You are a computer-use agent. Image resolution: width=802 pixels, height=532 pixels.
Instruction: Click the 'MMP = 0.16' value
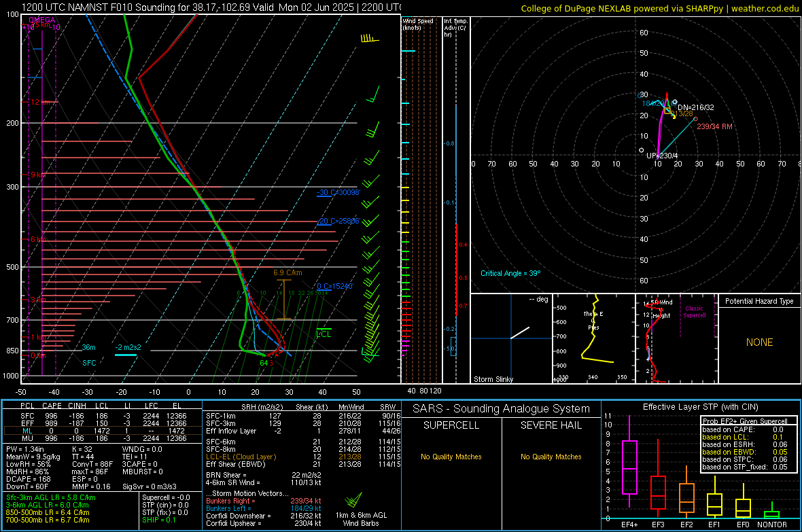coord(91,486)
